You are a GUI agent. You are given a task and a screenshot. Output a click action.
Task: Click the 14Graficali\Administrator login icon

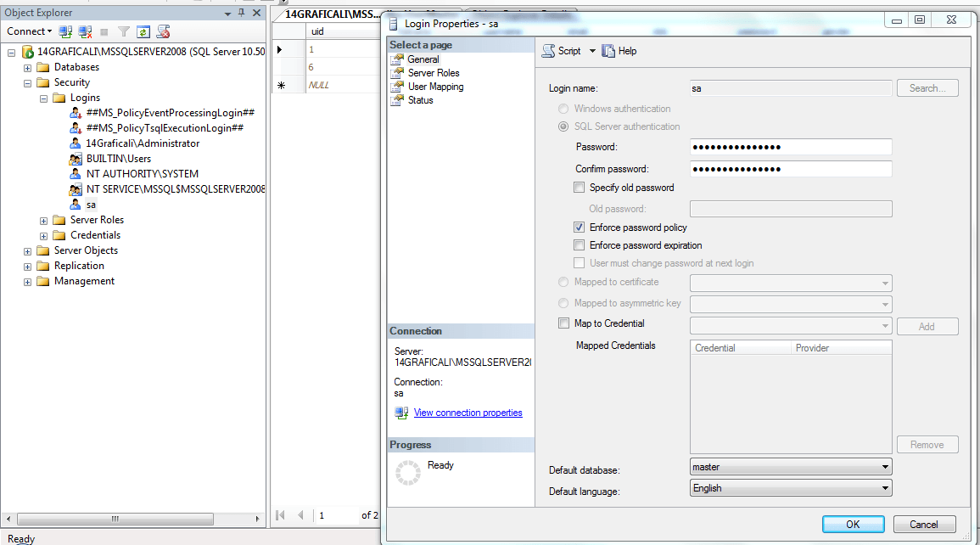[x=75, y=143]
